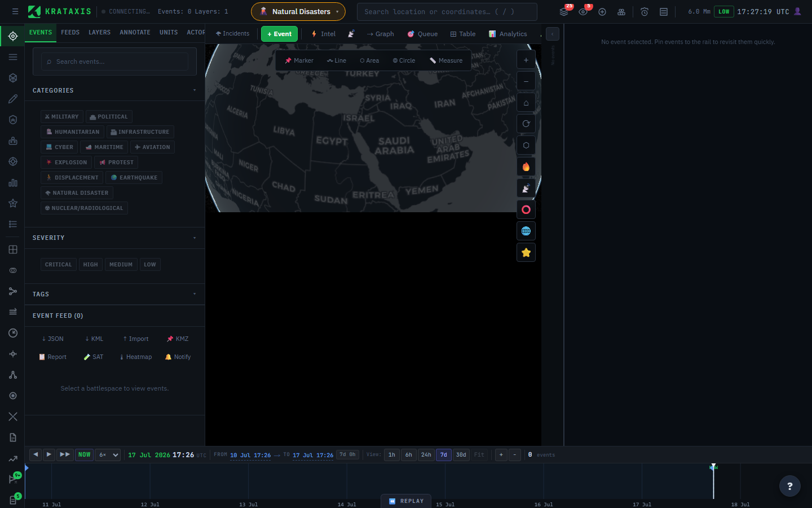This screenshot has width=812, height=508.
Task: Click the gold star favorites map button
Action: click(526, 252)
